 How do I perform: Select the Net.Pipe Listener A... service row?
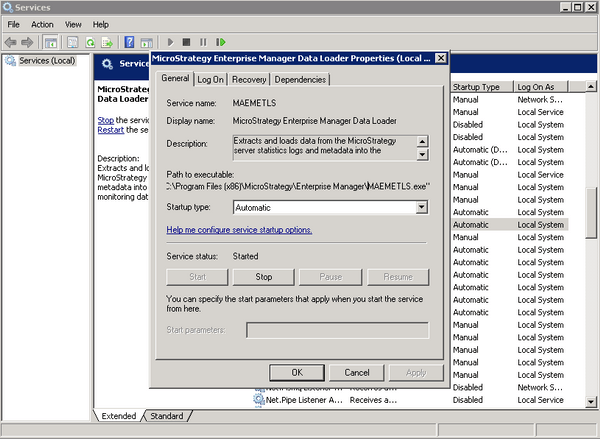[409, 400]
